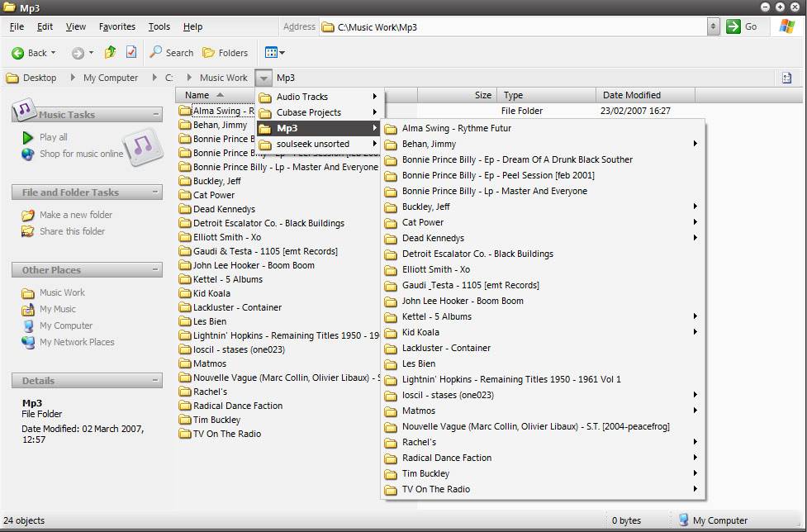
Task: Click the My Network Places icon
Action: (28, 342)
